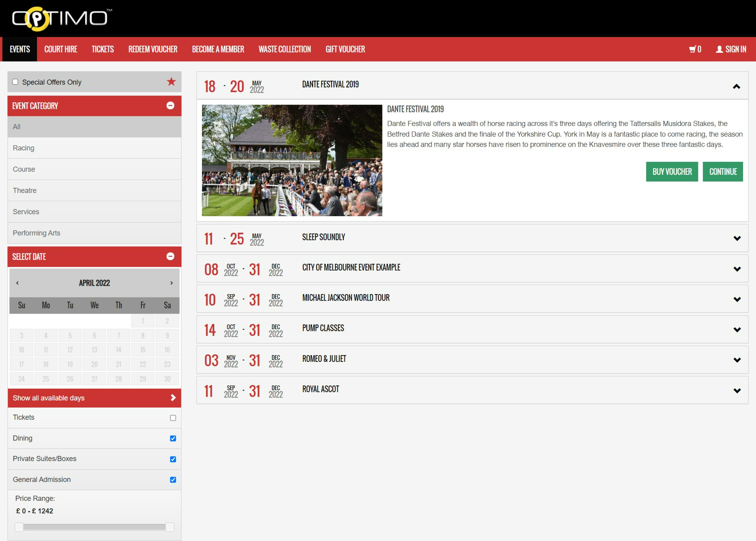Collapse Event Category with the minus icon
This screenshot has height=541, width=756.
(170, 106)
